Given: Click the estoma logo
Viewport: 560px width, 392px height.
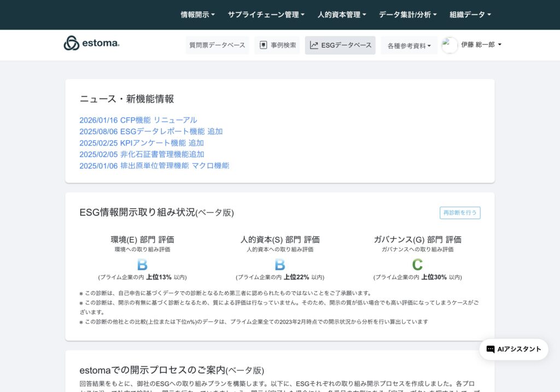Looking at the screenshot, I should click(x=91, y=43).
